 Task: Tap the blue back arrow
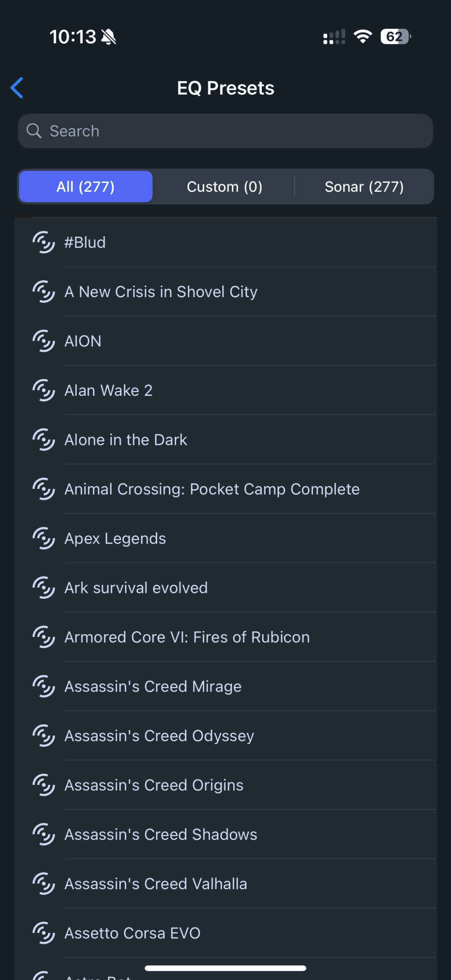tap(17, 88)
